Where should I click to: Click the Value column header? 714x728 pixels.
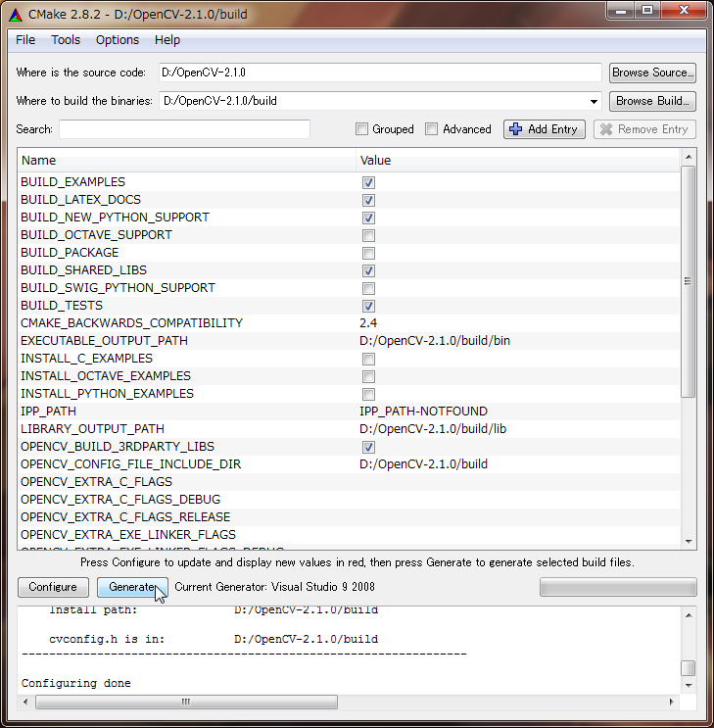pos(518,161)
